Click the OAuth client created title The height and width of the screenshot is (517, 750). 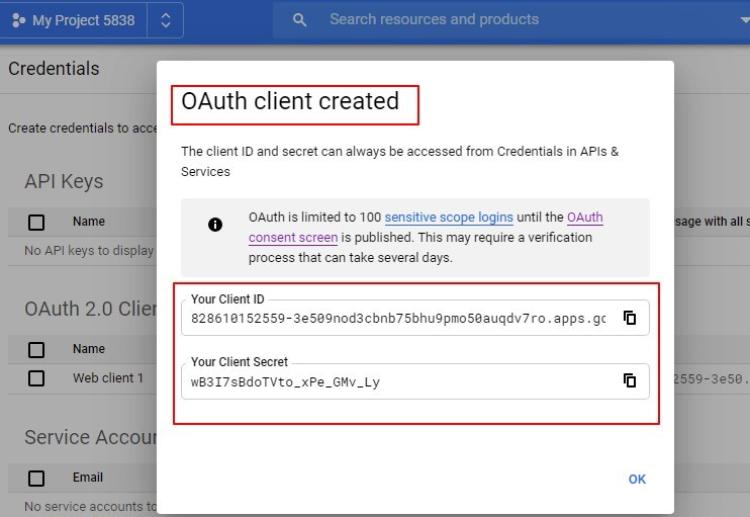click(290, 101)
